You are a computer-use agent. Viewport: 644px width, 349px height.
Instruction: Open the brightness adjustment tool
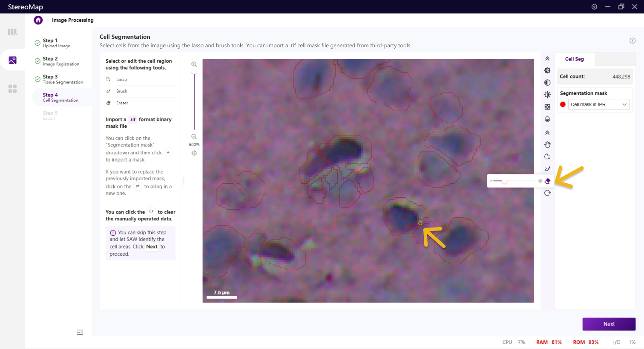[547, 95]
